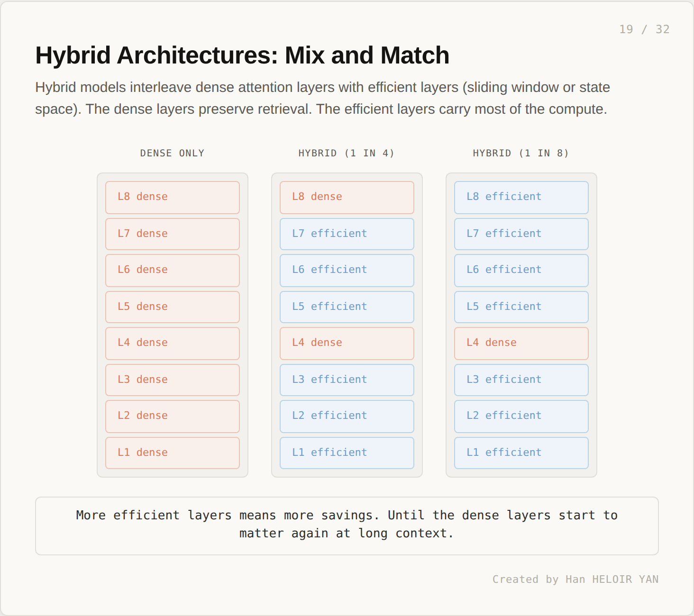Viewport: 694px width, 616px height.
Task: Select 'L2 efficient' in Hybrid 1-in-8 column
Action: click(521, 417)
